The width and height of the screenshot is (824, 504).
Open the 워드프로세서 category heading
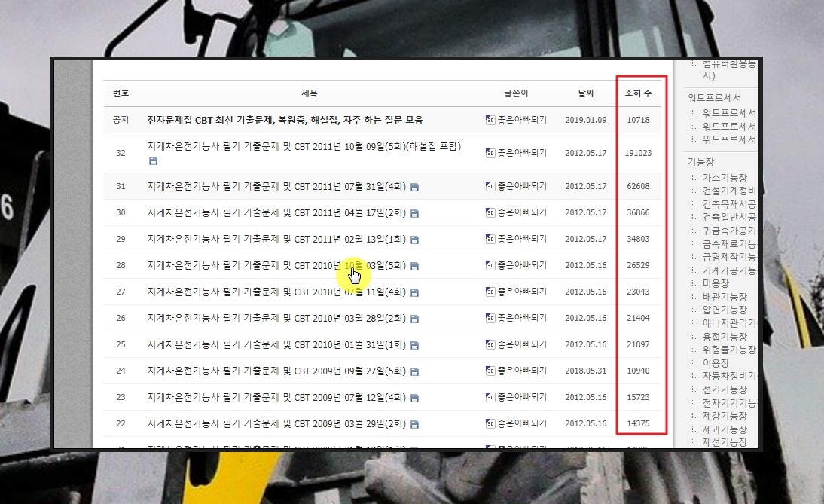tap(714, 98)
